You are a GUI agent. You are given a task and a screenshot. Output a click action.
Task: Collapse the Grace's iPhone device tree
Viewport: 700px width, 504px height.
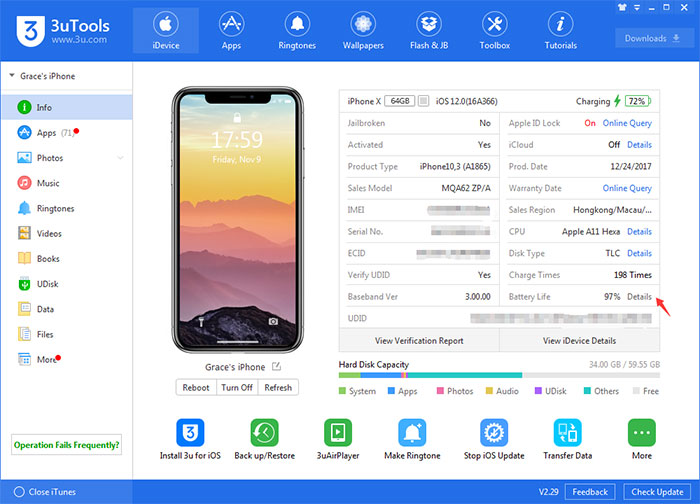pos(12,76)
